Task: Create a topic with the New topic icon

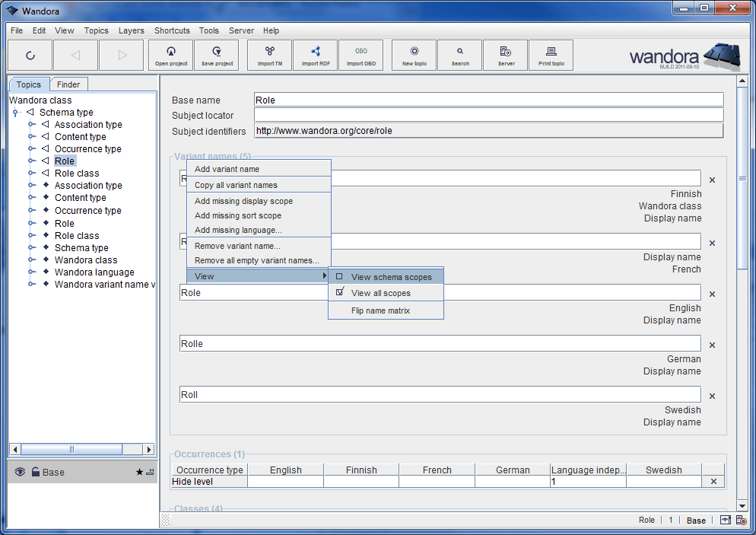Action: 413,55
